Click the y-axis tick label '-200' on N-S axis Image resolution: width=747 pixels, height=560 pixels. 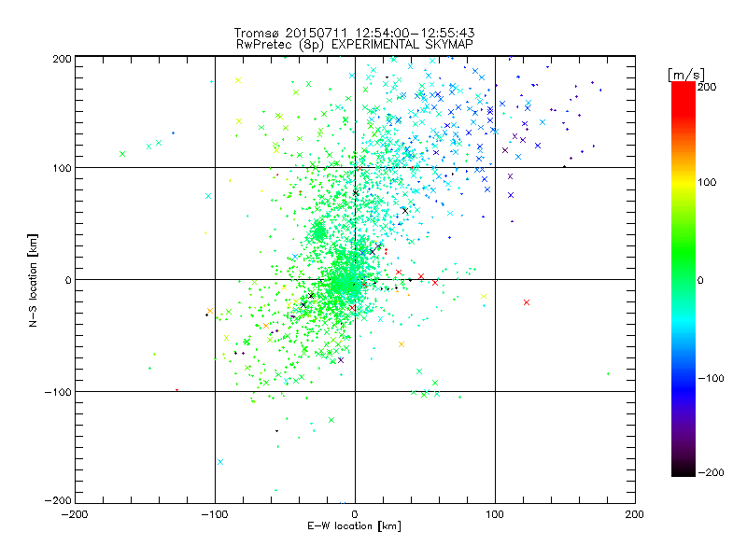(58, 500)
